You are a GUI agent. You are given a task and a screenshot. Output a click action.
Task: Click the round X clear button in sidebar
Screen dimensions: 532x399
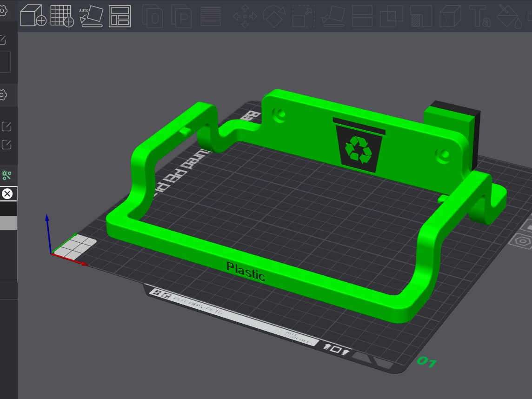pyautogui.click(x=7, y=194)
